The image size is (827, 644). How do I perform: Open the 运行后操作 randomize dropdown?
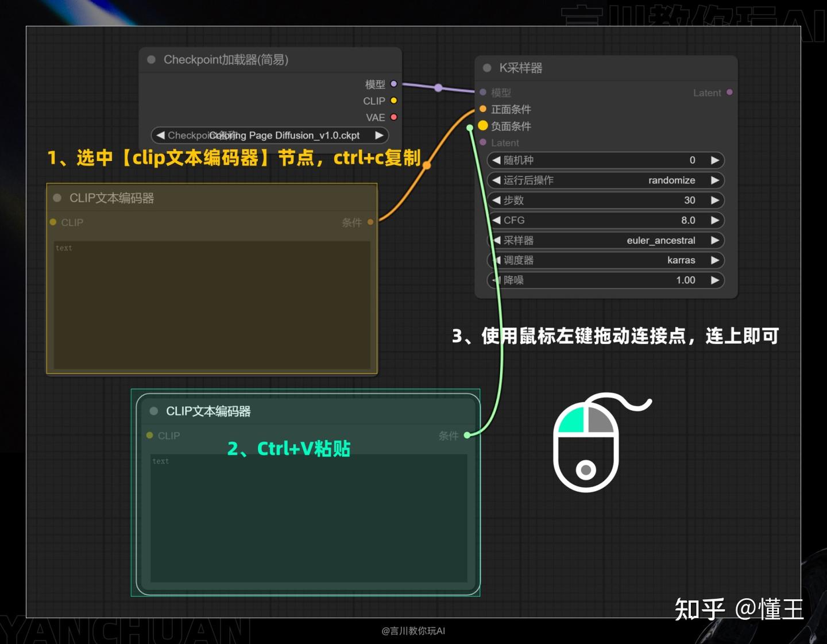(x=606, y=180)
